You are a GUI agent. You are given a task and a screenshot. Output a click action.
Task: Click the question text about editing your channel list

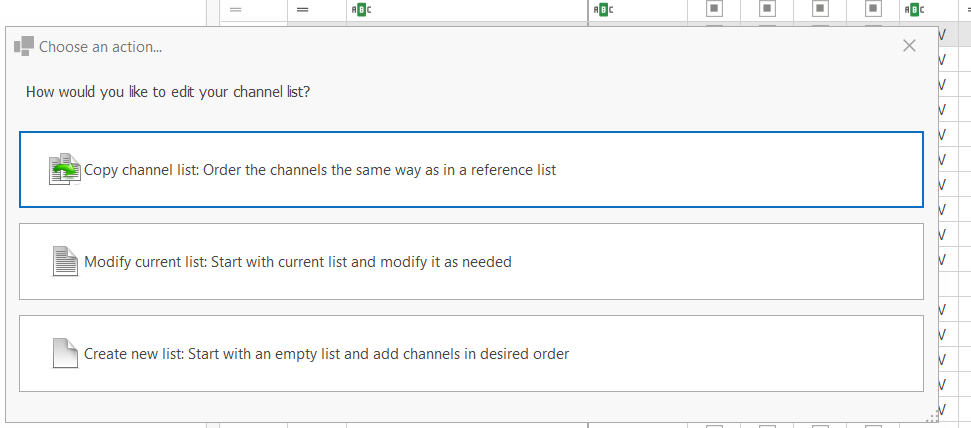point(168,92)
